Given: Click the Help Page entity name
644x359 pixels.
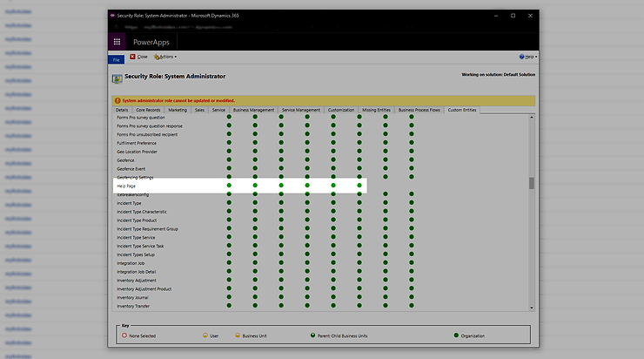Looking at the screenshot, I should coord(126,186).
